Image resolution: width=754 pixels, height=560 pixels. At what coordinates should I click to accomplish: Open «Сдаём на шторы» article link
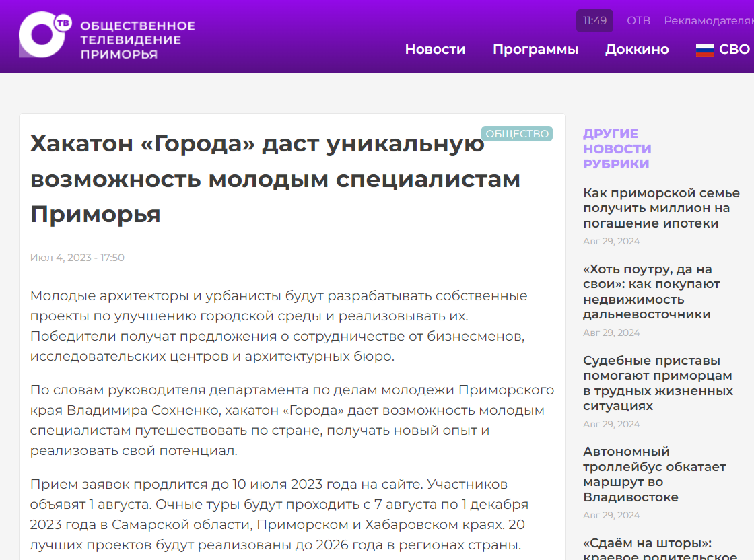tap(660, 549)
